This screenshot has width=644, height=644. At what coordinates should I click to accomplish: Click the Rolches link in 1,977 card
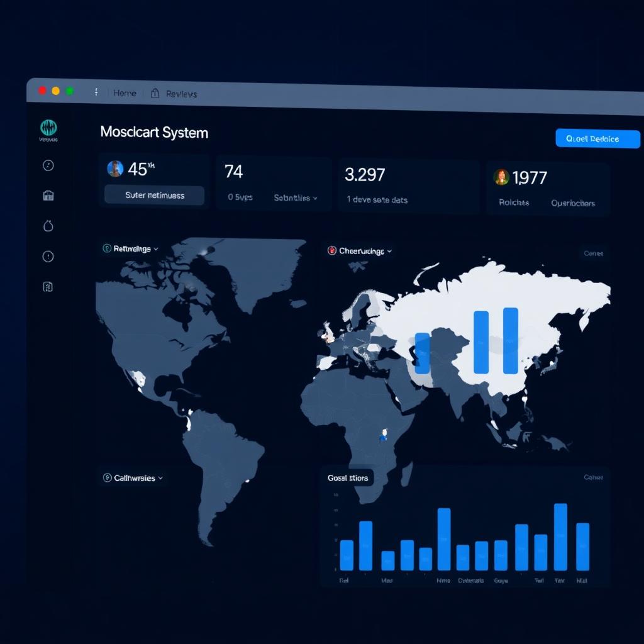[513, 203]
